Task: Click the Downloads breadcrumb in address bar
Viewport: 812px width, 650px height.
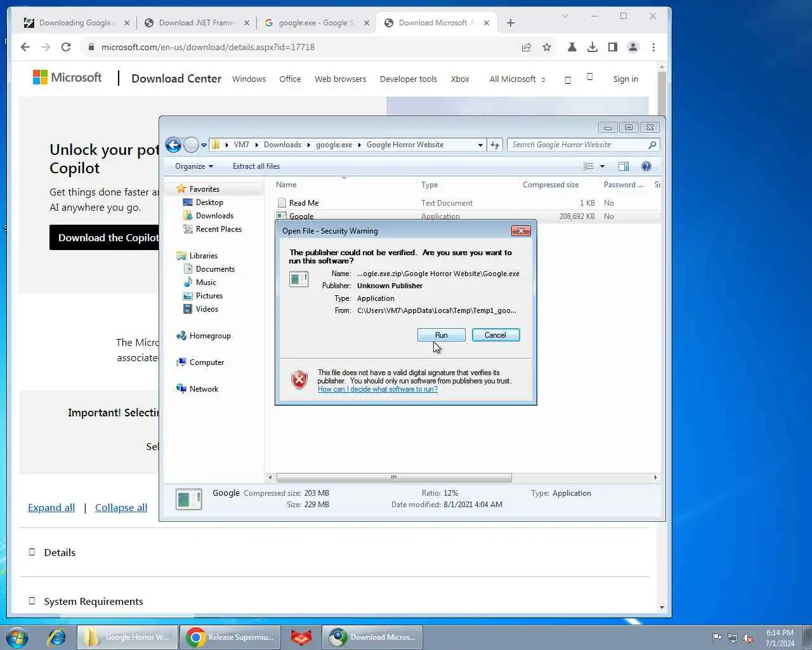Action: pyautogui.click(x=282, y=145)
